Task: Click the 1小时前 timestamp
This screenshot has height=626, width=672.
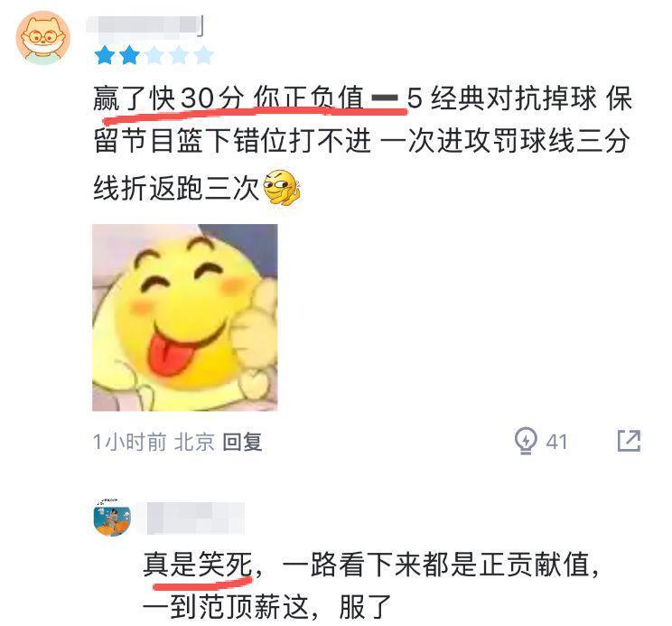Action: coord(129,442)
